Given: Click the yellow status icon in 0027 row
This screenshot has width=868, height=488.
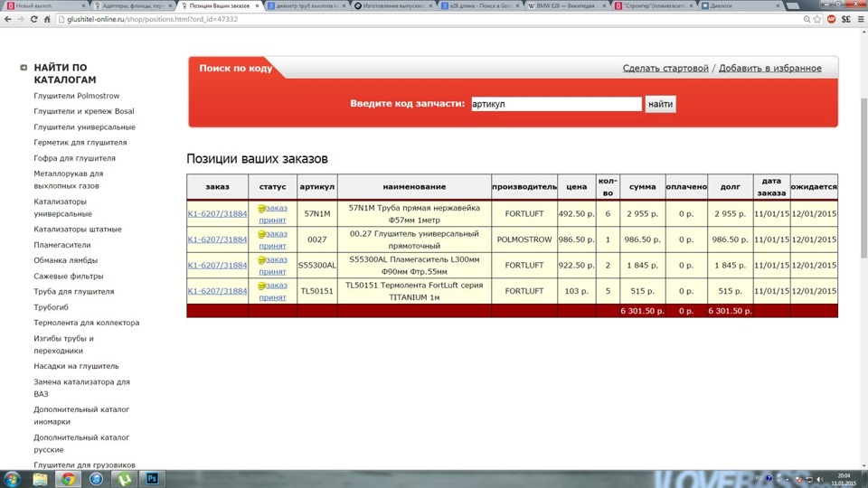Looking at the screenshot, I should click(x=262, y=235).
